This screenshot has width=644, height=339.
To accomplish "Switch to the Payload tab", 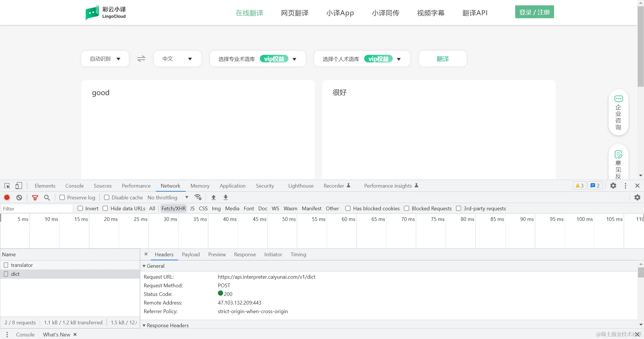I will [191, 255].
